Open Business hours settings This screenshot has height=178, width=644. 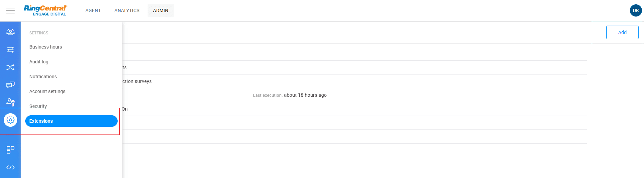[45, 47]
